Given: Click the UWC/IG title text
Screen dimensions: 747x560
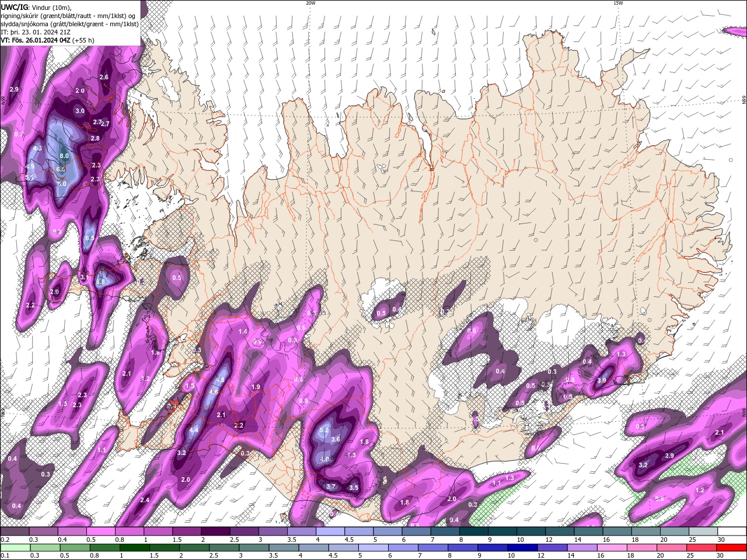Looking at the screenshot, I should coord(14,7).
